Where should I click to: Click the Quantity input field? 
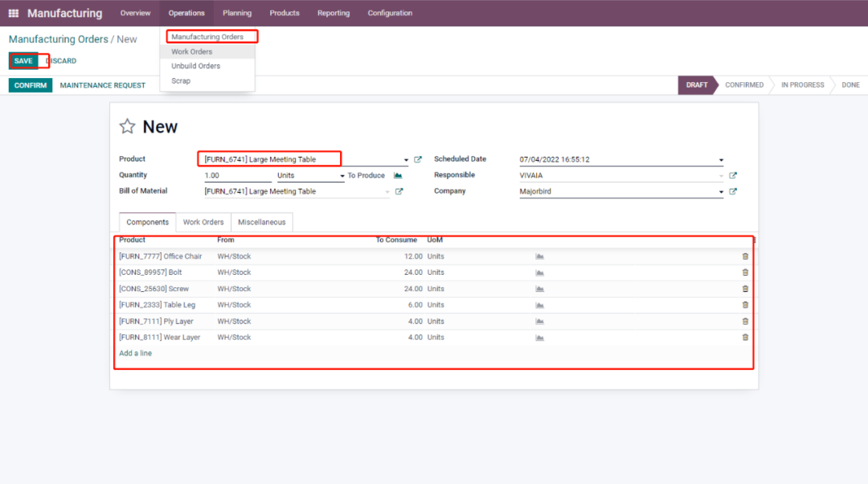[237, 175]
